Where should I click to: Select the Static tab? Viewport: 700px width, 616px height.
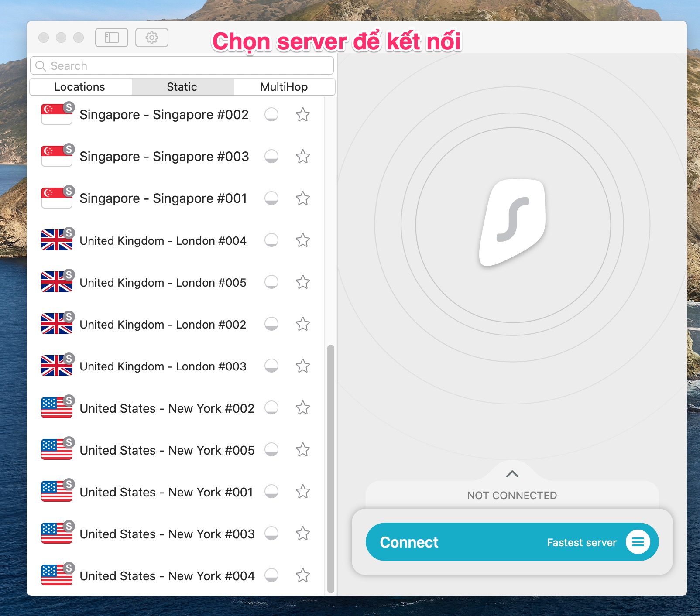click(x=182, y=87)
